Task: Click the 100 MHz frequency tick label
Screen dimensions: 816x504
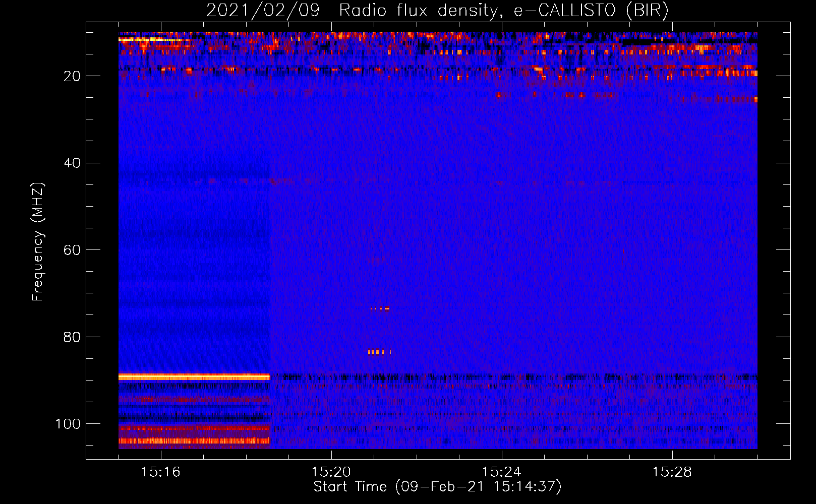Action: (x=68, y=424)
